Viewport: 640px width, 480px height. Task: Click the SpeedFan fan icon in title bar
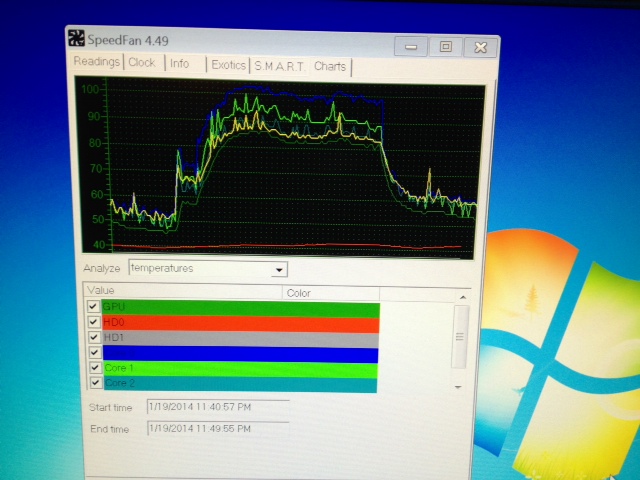[x=76, y=38]
